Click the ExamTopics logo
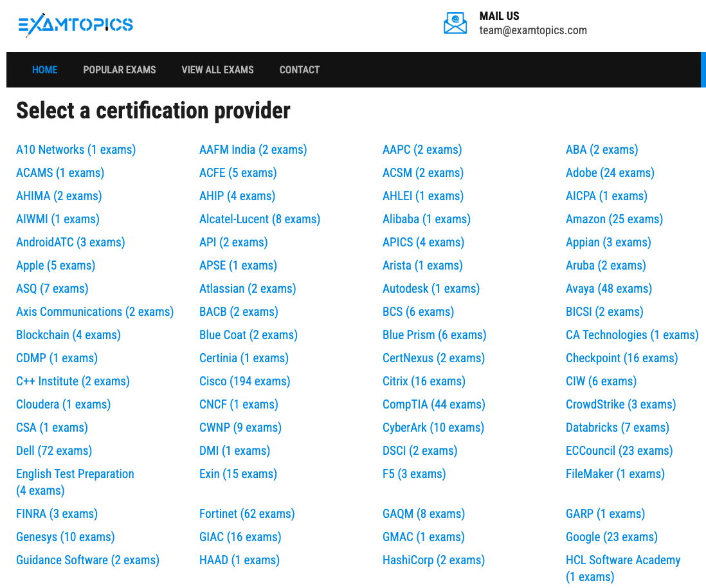 [x=75, y=25]
